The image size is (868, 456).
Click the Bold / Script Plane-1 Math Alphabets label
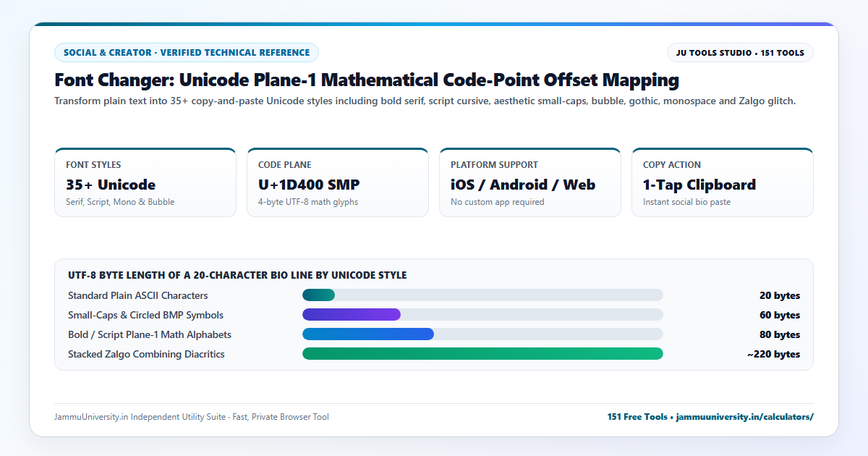[150, 334]
